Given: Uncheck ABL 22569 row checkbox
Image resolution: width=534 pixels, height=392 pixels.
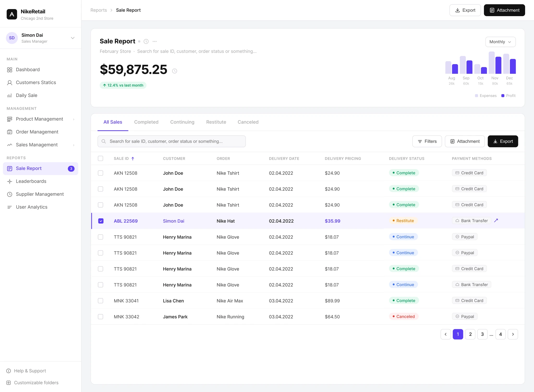Looking at the screenshot, I should click(101, 221).
